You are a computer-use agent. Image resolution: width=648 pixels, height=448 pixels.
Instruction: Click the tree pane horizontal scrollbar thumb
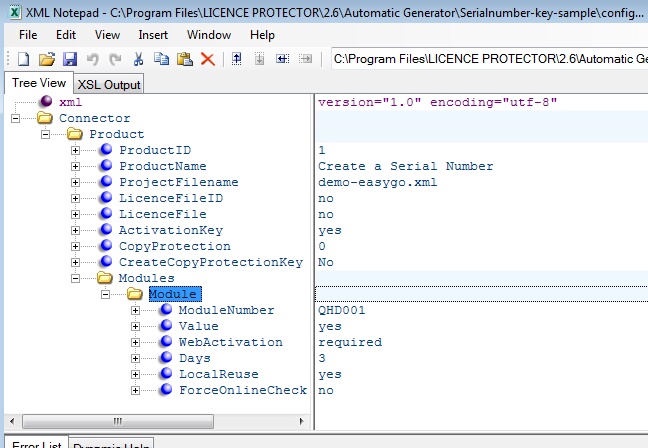(x=117, y=420)
